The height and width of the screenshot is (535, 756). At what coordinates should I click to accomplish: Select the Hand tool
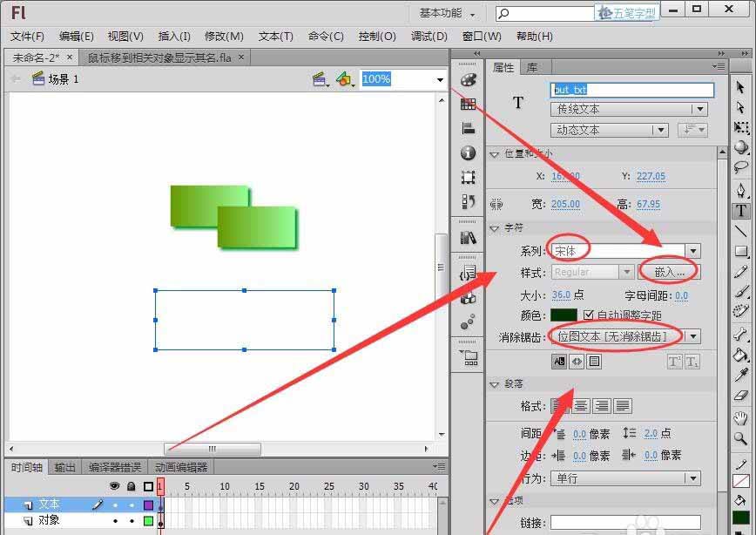pyautogui.click(x=740, y=417)
